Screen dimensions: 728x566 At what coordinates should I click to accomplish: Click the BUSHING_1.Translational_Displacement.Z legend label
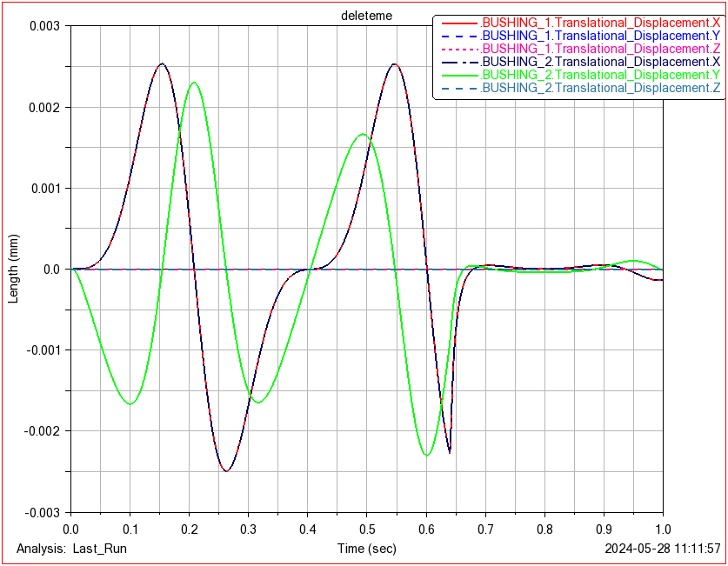coord(600,49)
